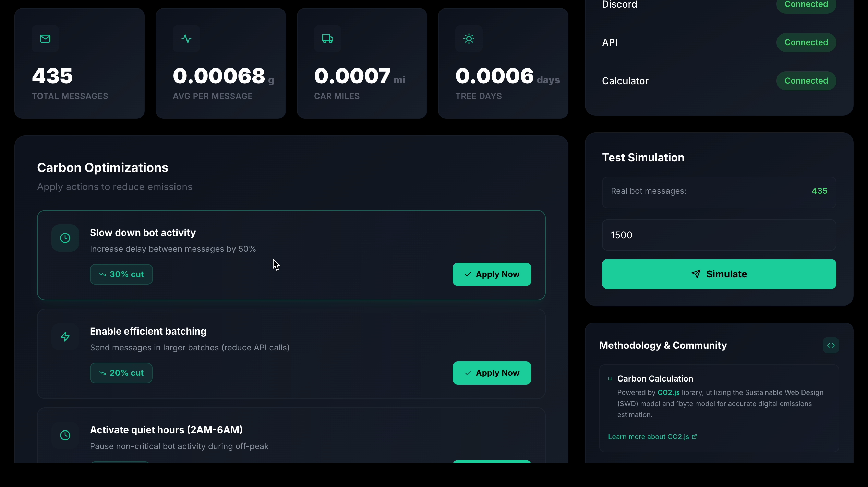Click the 30% cut badge

click(x=121, y=274)
